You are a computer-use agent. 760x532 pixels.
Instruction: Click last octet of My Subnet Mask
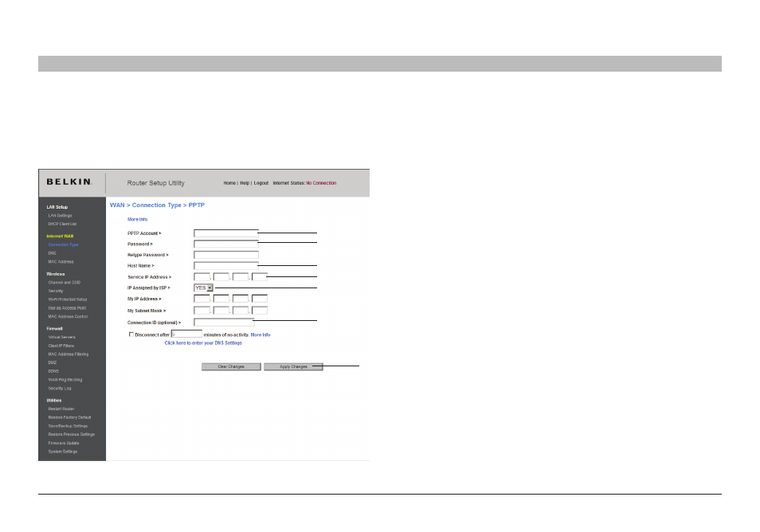[x=260, y=310]
